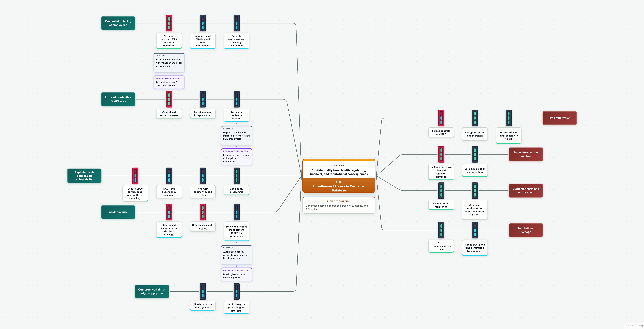Click the Deprecation list and migration control card

pos(236,136)
